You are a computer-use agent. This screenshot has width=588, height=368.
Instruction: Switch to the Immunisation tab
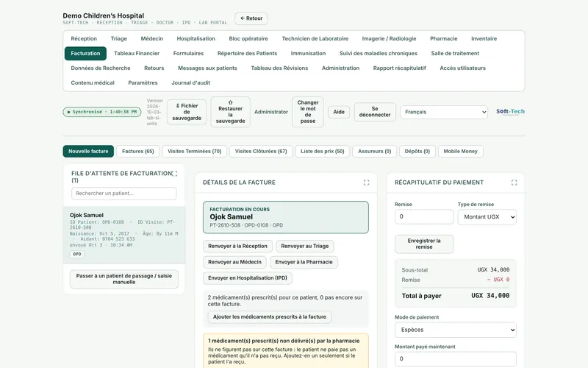[x=308, y=53]
